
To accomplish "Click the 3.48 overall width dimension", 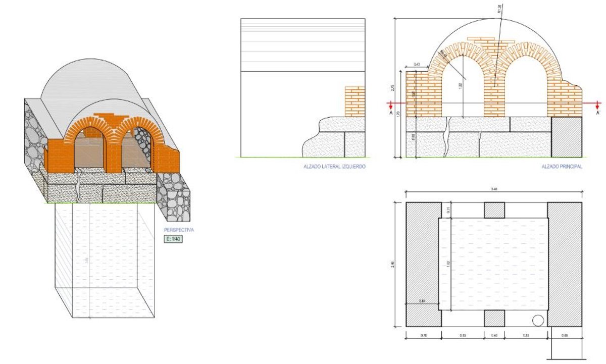I will pyautogui.click(x=494, y=189).
